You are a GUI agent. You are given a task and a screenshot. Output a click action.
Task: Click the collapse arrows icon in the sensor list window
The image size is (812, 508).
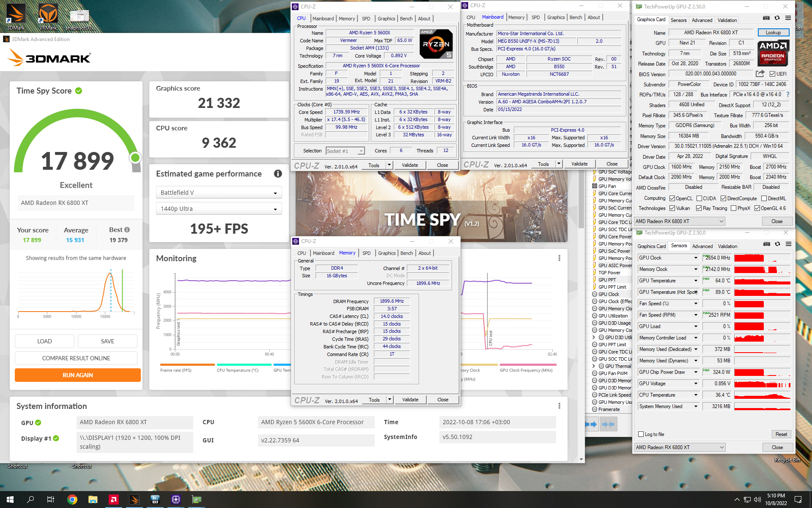tap(608, 424)
